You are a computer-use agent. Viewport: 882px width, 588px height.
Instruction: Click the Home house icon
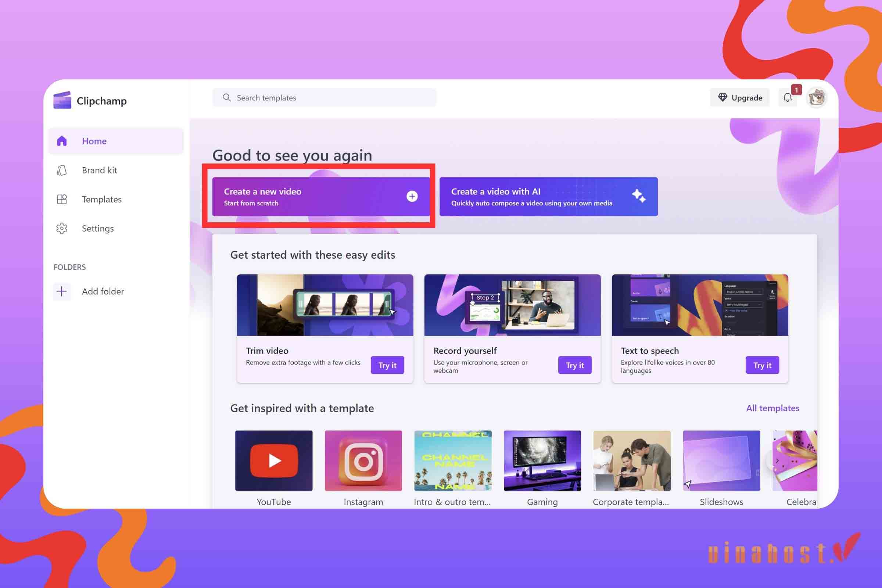(62, 141)
